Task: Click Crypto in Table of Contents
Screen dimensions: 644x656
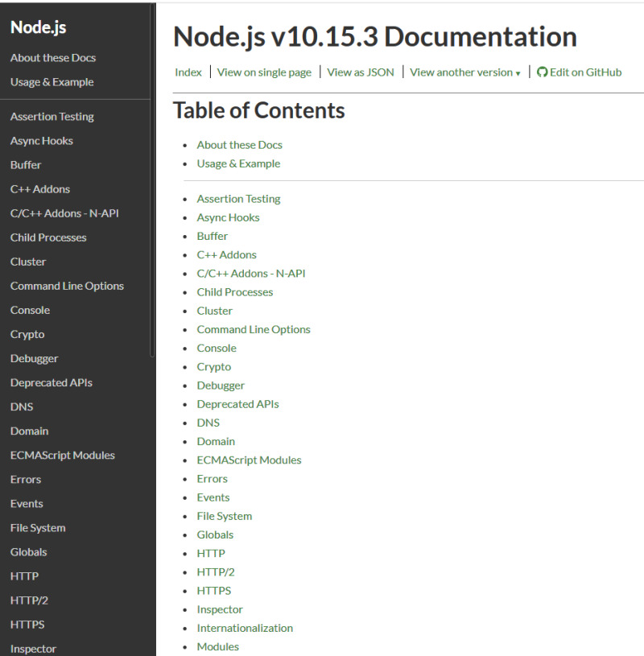Action: point(214,367)
